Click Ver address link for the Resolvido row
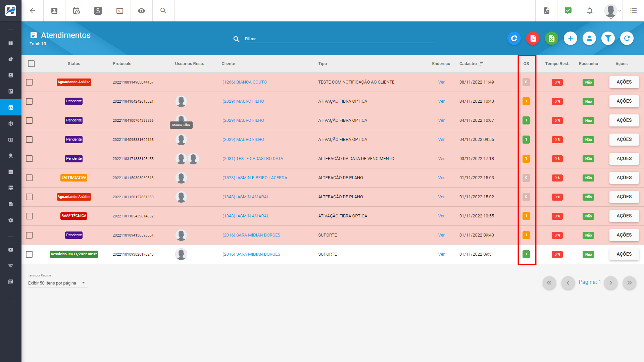This screenshot has height=362, width=644. (441, 254)
